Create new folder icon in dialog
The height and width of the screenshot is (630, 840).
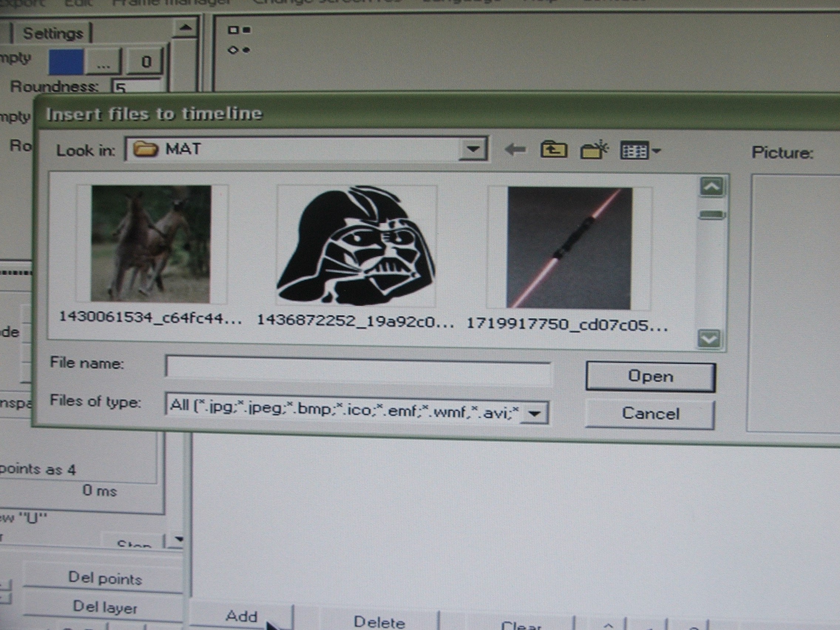click(x=594, y=150)
